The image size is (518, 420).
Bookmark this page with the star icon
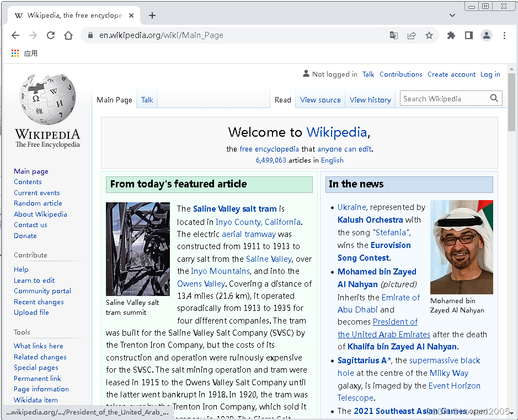[429, 35]
